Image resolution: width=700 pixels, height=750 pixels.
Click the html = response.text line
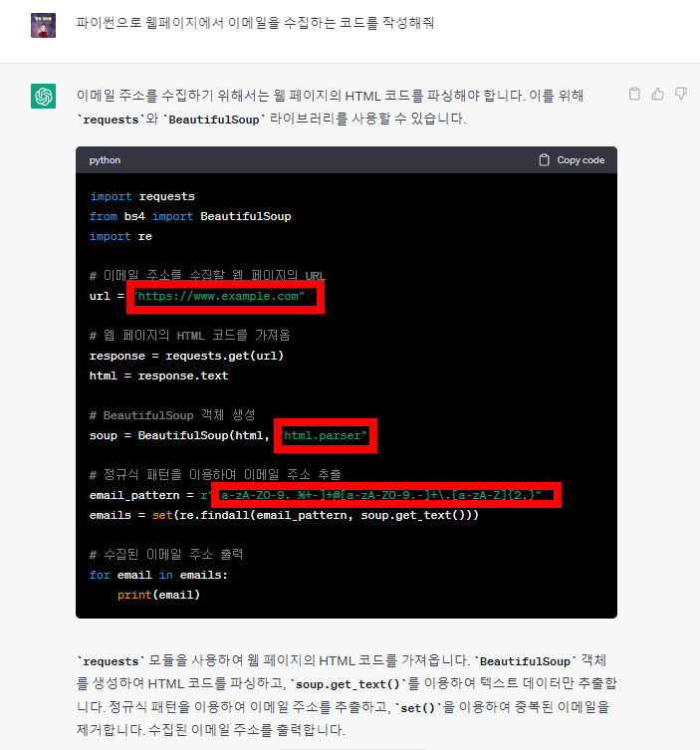(x=158, y=375)
